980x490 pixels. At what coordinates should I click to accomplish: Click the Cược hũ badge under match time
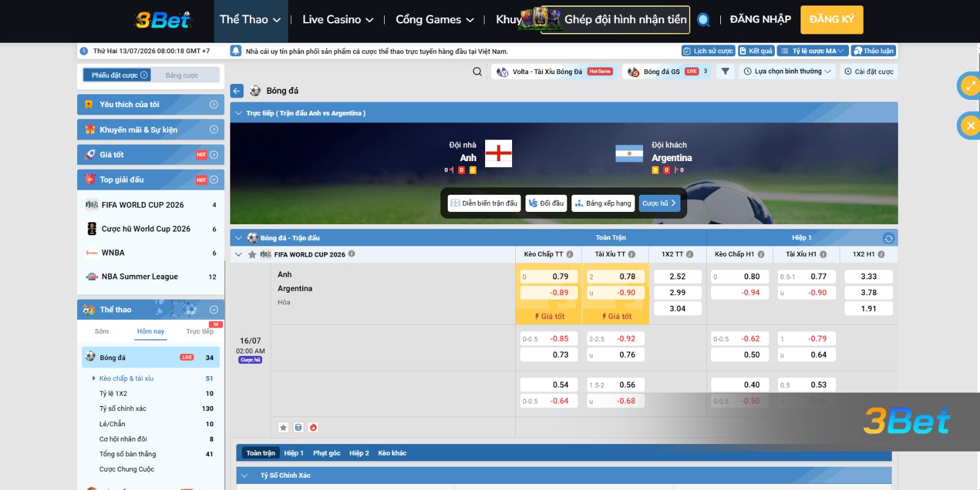251,360
